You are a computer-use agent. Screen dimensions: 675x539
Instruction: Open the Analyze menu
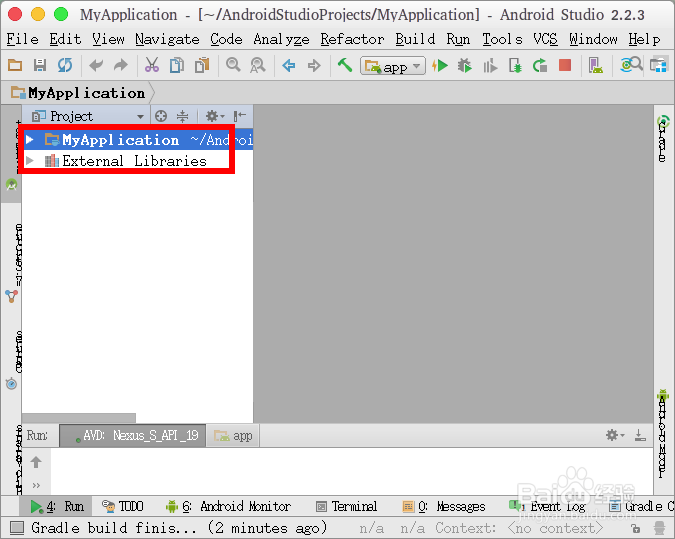(x=281, y=40)
